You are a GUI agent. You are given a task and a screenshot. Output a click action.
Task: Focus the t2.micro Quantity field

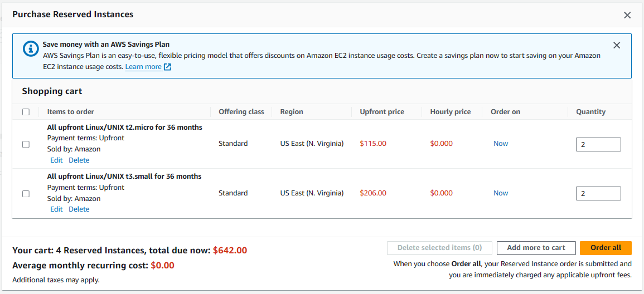point(598,144)
